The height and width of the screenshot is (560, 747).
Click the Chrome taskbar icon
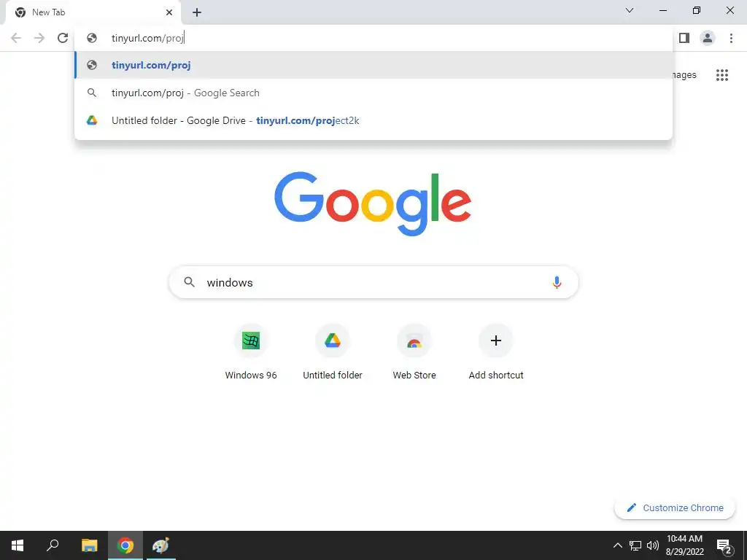click(125, 545)
